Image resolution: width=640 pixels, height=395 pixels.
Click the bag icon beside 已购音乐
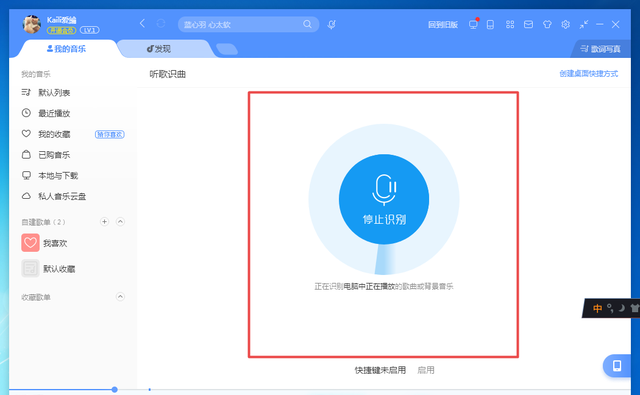(26, 154)
